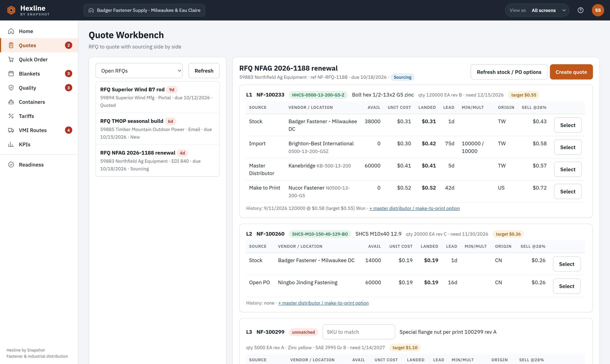
Task: Select Badger Fastener Milwaukee DC stock for L1
Action: point(567,125)
